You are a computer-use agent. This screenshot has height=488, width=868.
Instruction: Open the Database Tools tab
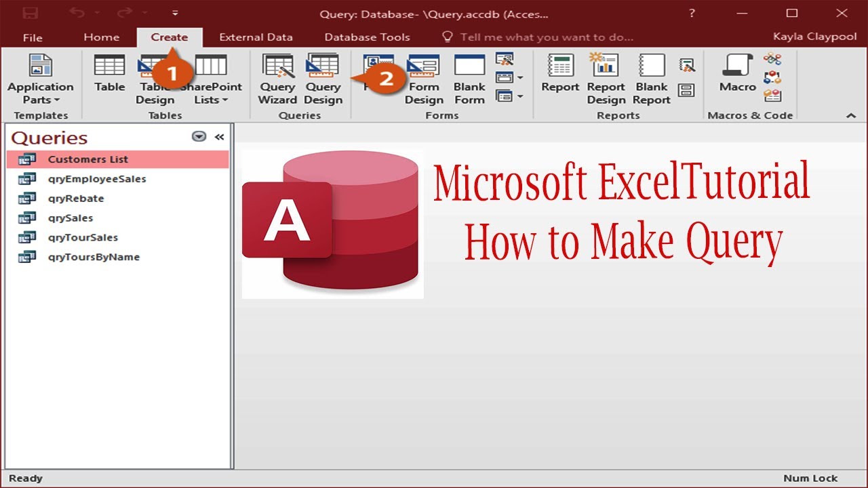(x=367, y=37)
